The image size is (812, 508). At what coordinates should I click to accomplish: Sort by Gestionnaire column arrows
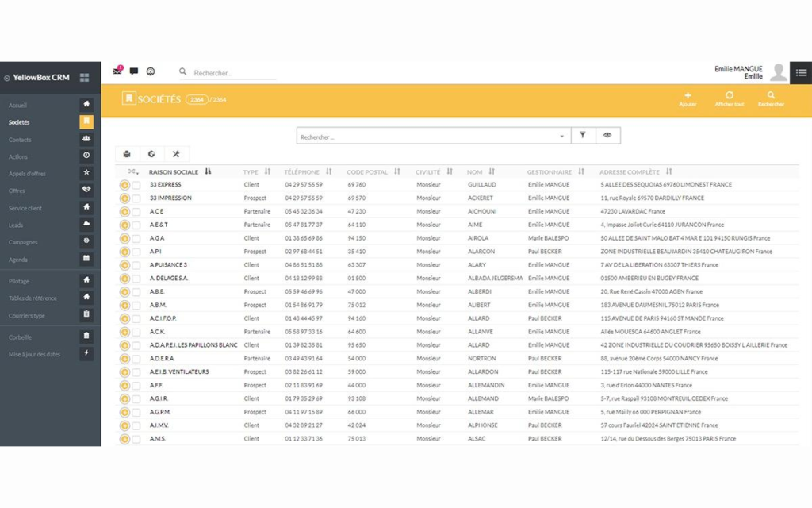click(x=581, y=171)
